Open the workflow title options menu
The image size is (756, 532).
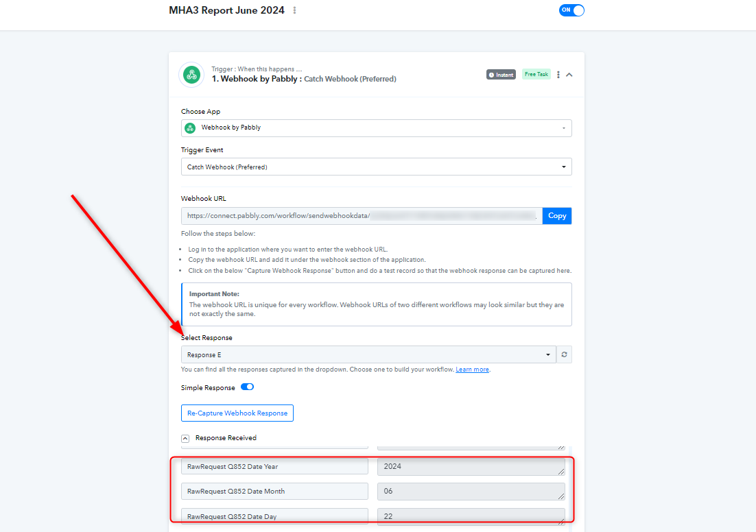(294, 10)
